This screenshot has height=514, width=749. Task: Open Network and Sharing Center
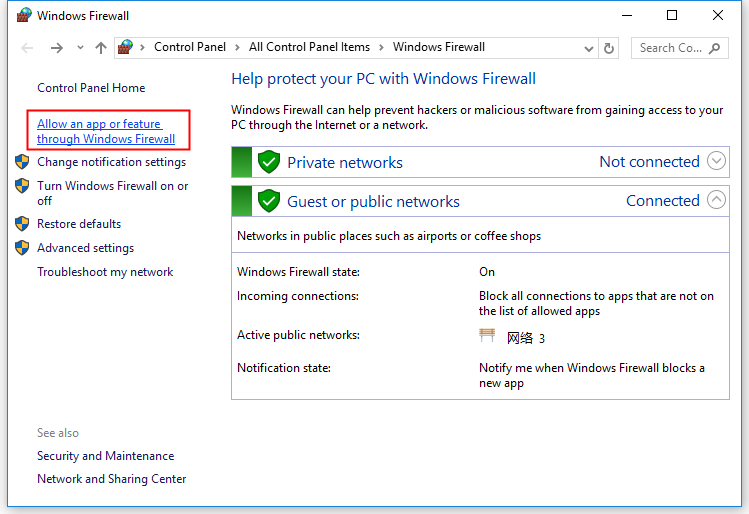(112, 479)
